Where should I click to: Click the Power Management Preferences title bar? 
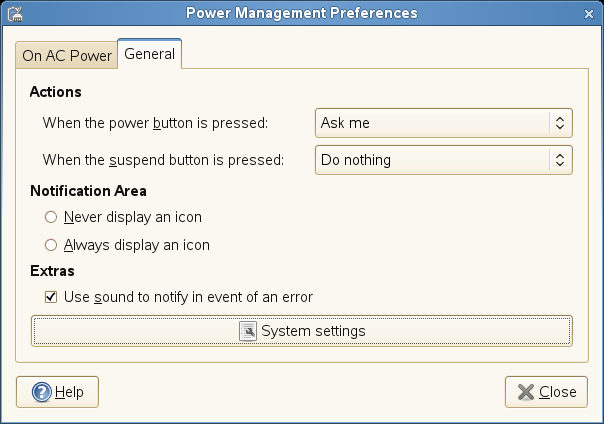pos(301,13)
